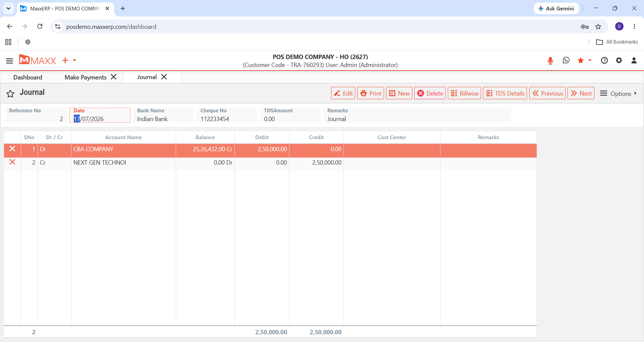Open the settings gear icon
Screen dimensions: 644x342
(x=619, y=60)
